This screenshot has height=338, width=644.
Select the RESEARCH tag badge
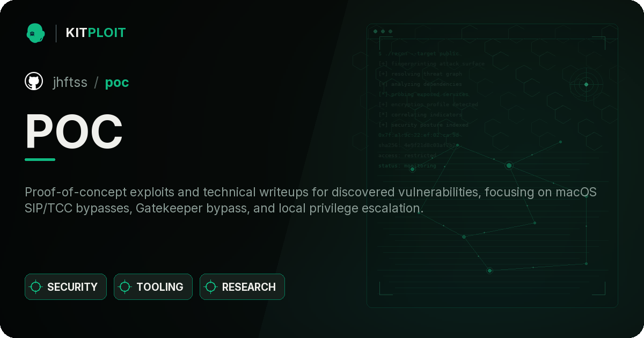click(242, 287)
